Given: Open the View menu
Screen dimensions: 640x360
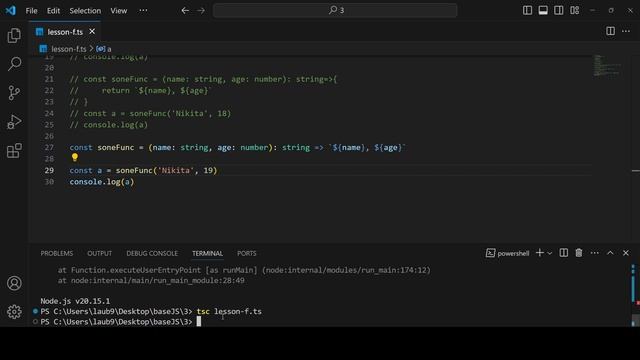Looking at the screenshot, I should (119, 11).
